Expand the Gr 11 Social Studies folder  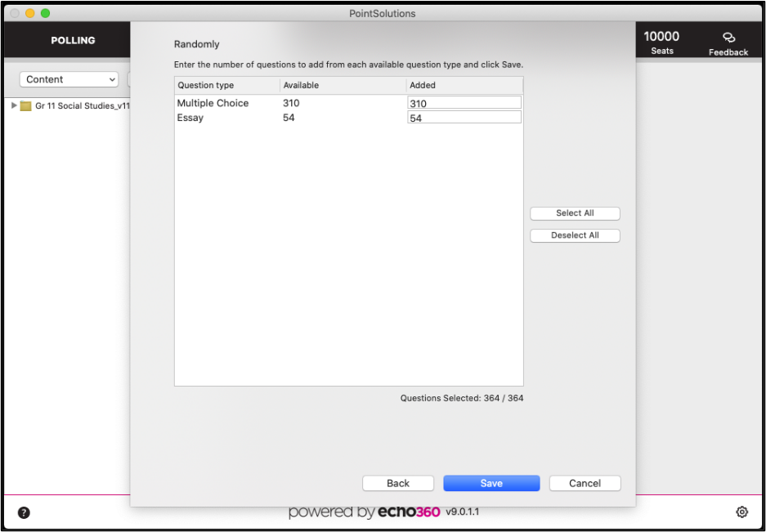point(14,105)
